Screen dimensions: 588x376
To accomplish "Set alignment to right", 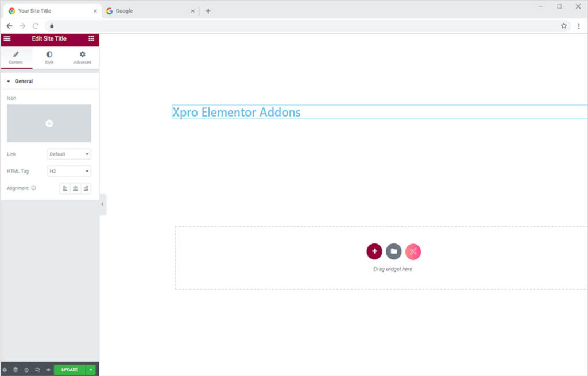I will click(x=86, y=188).
